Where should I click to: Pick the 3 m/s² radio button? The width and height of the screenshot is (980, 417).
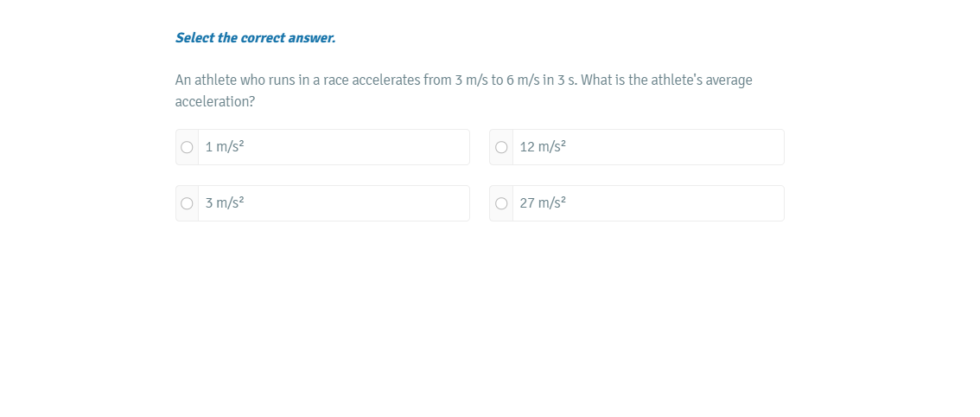tap(187, 203)
